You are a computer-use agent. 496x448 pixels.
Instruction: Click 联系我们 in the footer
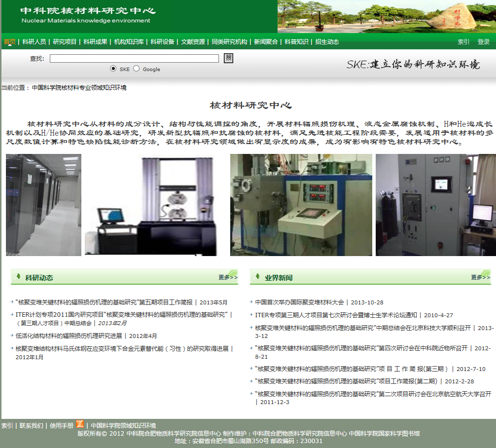point(31,425)
